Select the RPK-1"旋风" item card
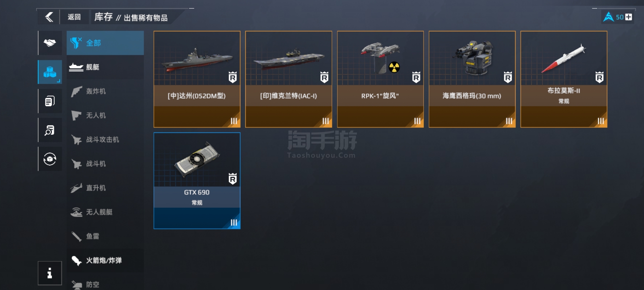644x290 pixels. (380, 79)
